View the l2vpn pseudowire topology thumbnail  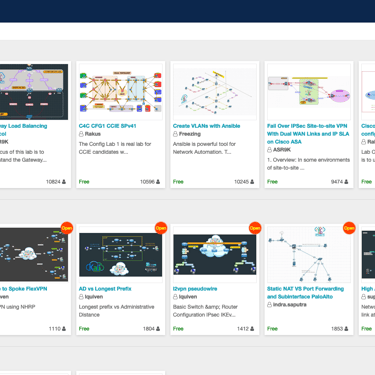[215, 255]
